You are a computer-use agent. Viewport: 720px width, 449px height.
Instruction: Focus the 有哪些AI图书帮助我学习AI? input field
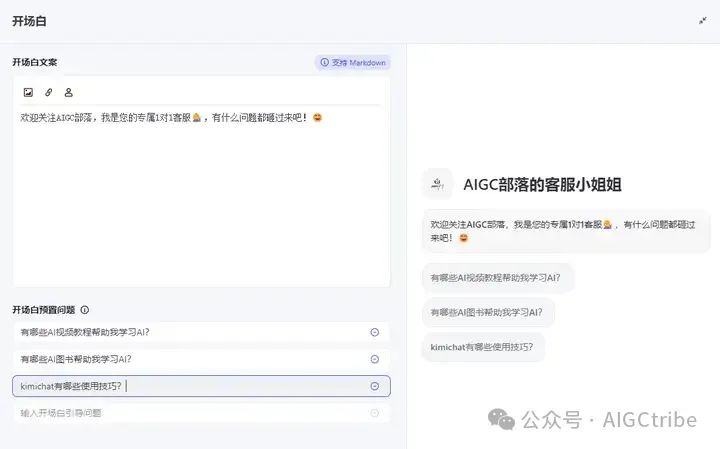pos(180,359)
